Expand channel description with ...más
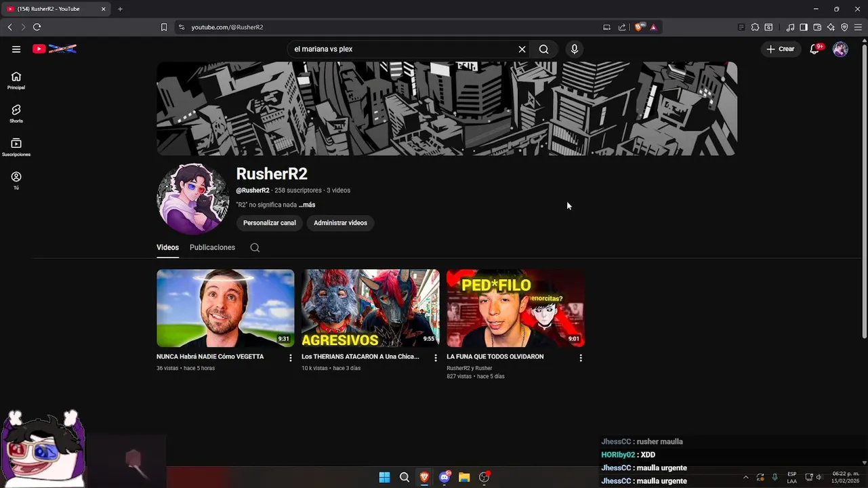Image resolution: width=868 pixels, height=488 pixels. point(307,205)
